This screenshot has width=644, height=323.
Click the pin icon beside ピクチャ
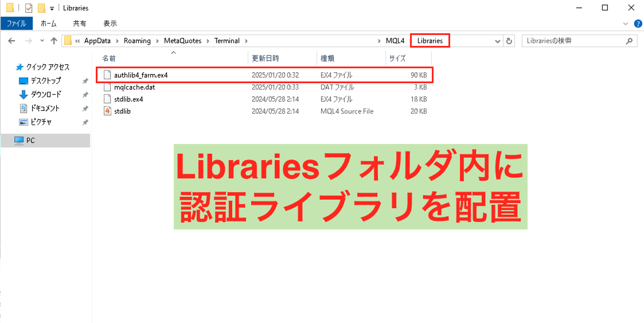click(85, 122)
